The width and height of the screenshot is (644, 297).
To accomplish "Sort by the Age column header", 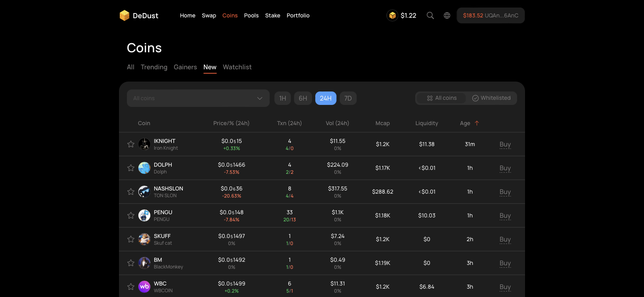I will 465,123.
